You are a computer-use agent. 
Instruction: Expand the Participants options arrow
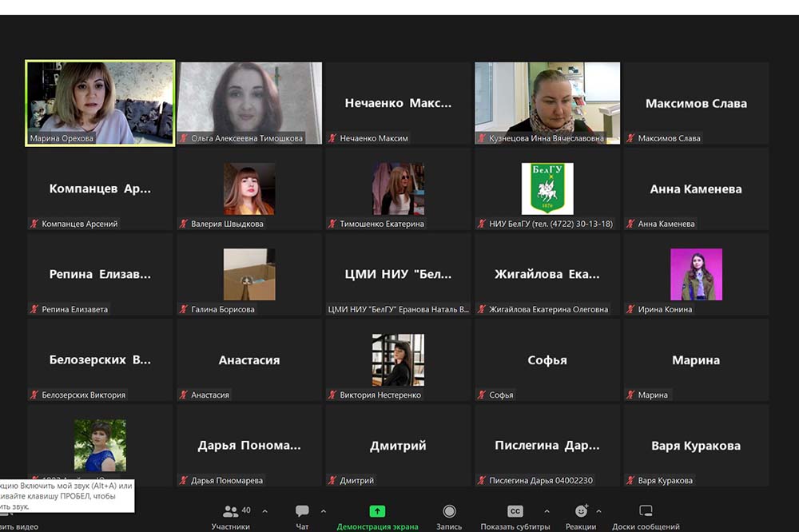[x=265, y=510]
